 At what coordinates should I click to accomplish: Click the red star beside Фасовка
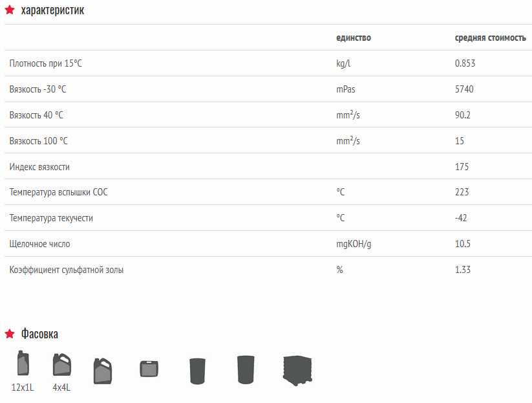(x=10, y=334)
